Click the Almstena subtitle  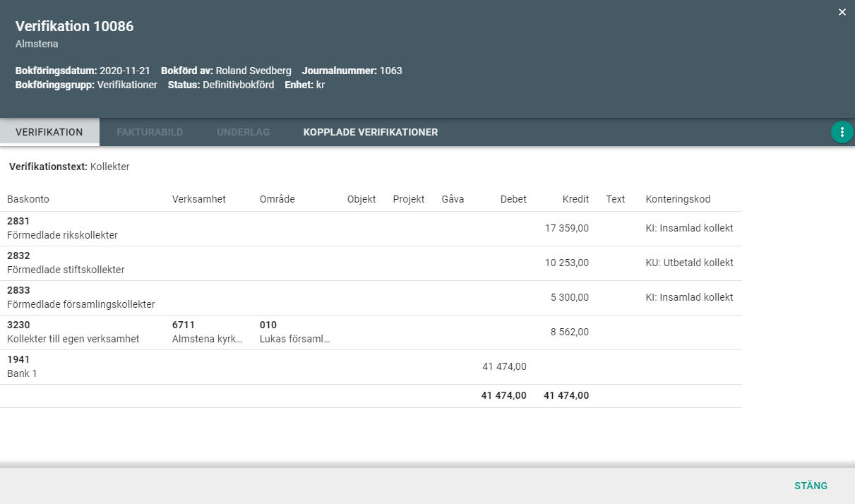click(37, 44)
